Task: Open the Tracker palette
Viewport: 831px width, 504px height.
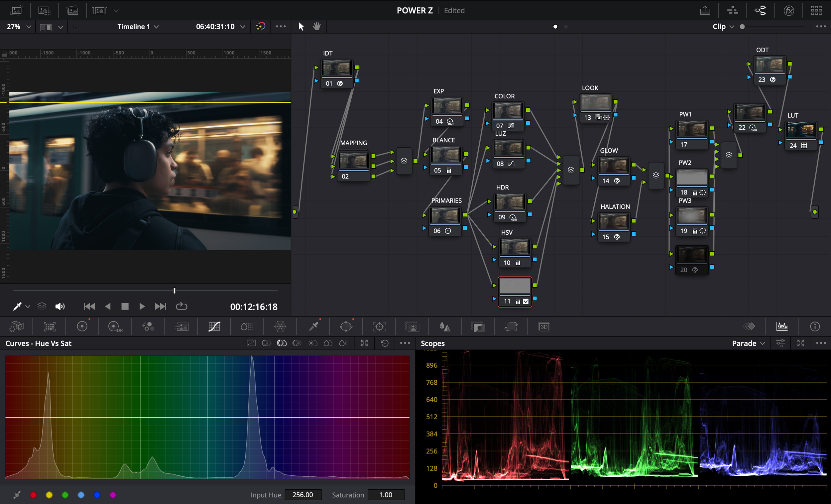Action: [379, 326]
